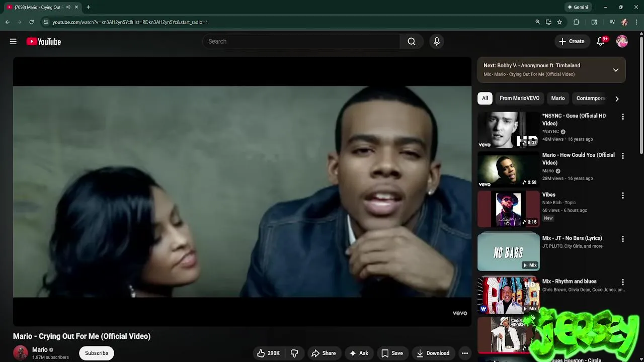Open Vibes by Nate Rich thumbnail
This screenshot has width=644, height=362.
click(508, 209)
